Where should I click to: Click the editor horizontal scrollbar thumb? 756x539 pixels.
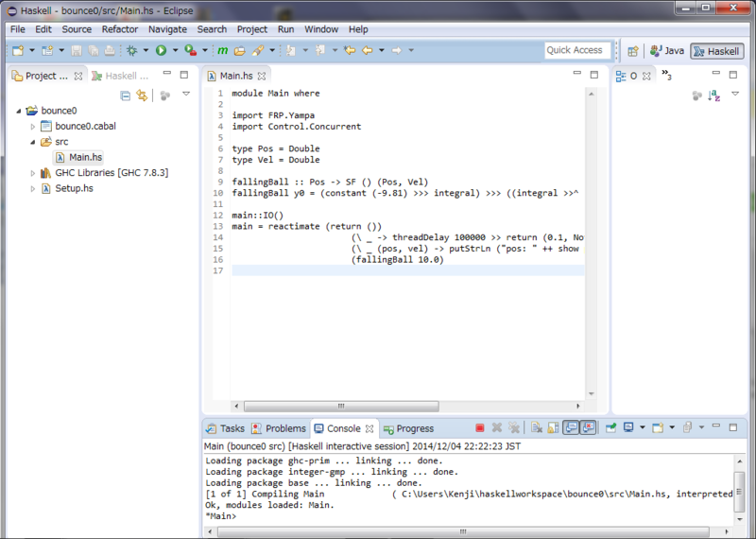pyautogui.click(x=341, y=406)
